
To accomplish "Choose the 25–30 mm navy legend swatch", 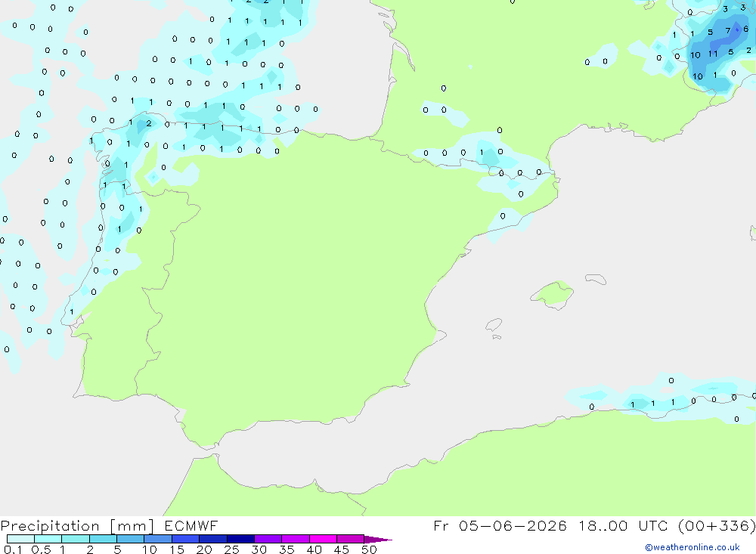I will click(240, 539).
